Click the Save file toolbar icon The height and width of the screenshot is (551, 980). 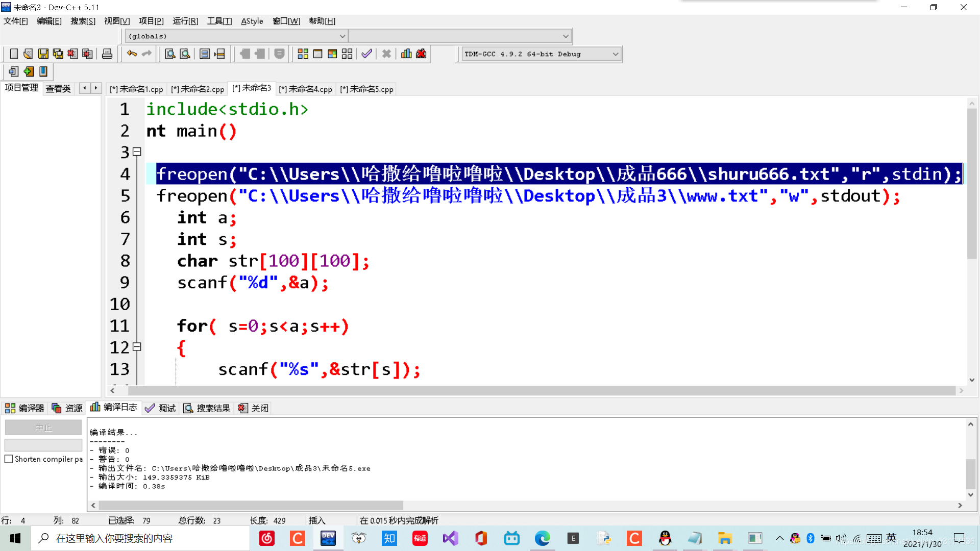43,54
